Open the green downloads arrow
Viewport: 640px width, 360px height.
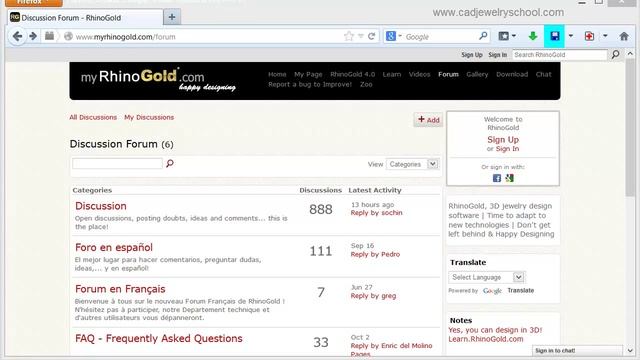tap(533, 36)
